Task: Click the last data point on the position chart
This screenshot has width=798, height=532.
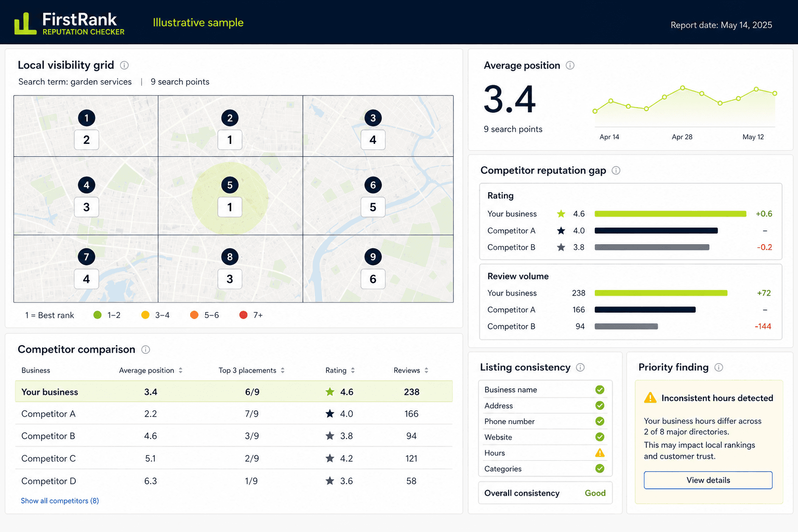Action: pyautogui.click(x=775, y=94)
